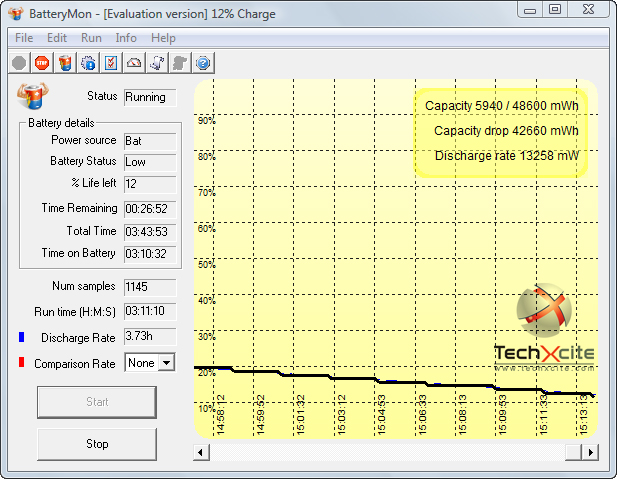Click the 15:04:53 time label on chart
This screenshot has height=479, width=617.
382,415
